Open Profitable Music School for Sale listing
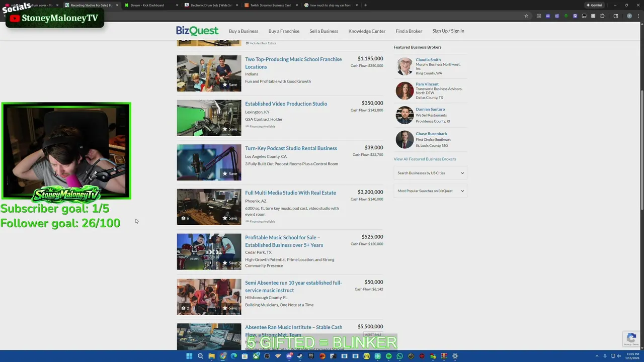644x362 pixels. pos(284,241)
